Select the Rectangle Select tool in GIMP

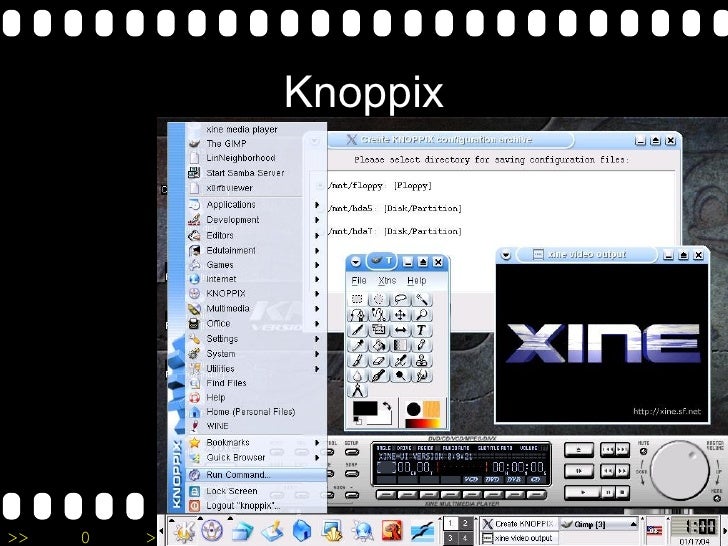357,299
